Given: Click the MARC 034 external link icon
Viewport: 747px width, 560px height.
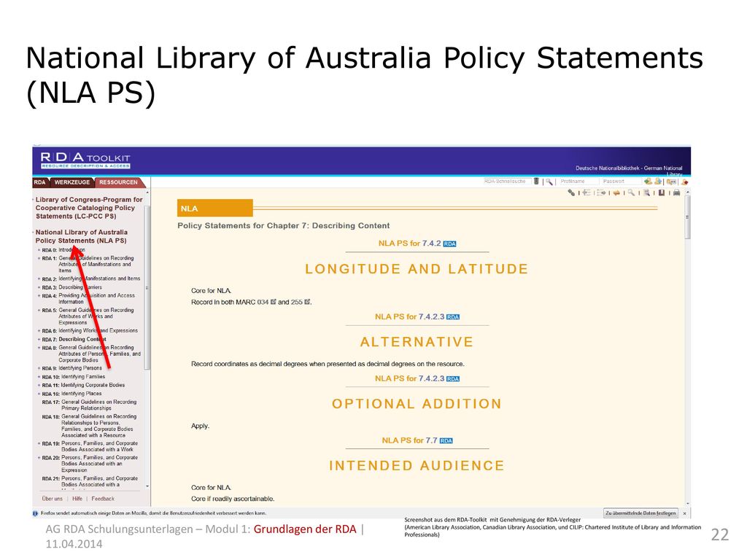Looking at the screenshot, I should point(274,301).
